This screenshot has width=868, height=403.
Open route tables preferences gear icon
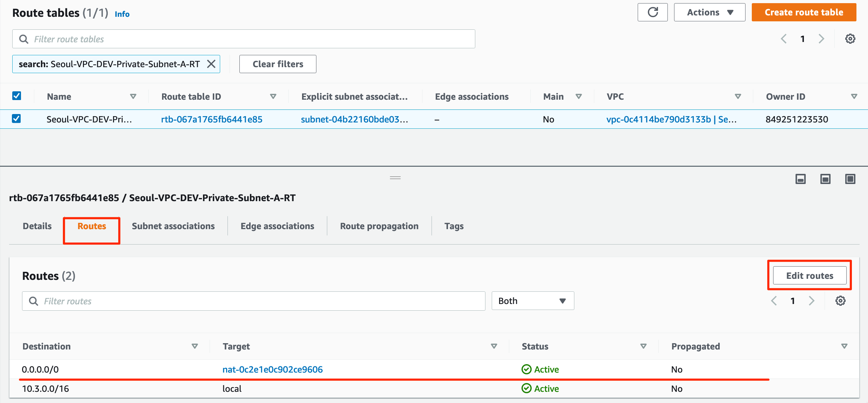[850, 39]
